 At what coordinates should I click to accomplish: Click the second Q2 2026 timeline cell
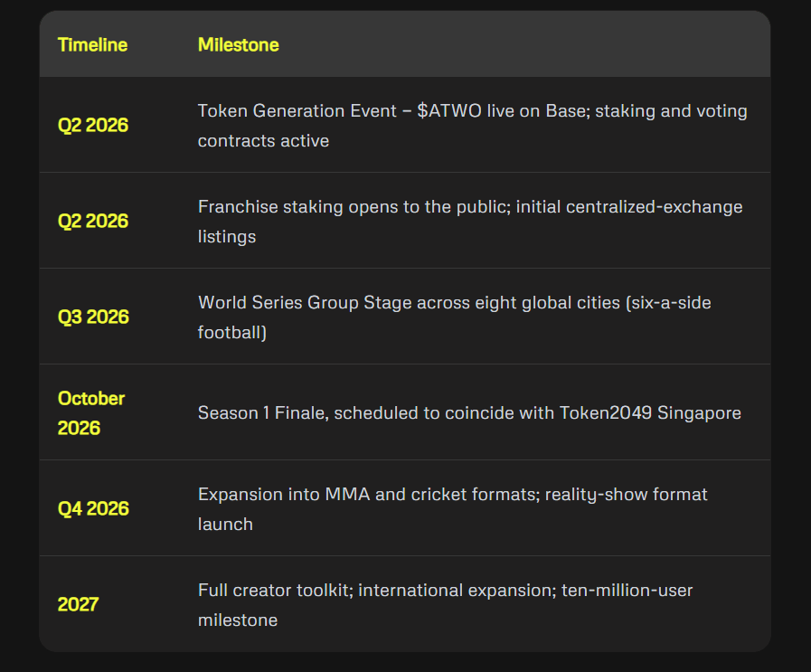pyautogui.click(x=93, y=221)
